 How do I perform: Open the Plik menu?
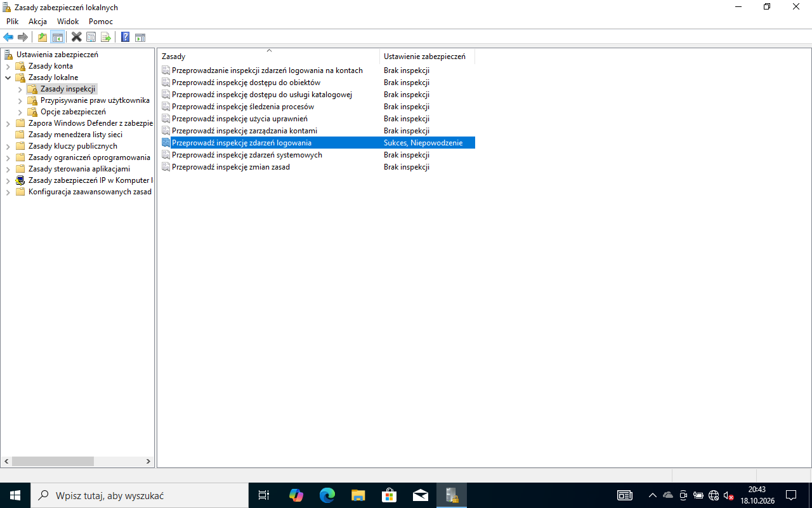13,22
